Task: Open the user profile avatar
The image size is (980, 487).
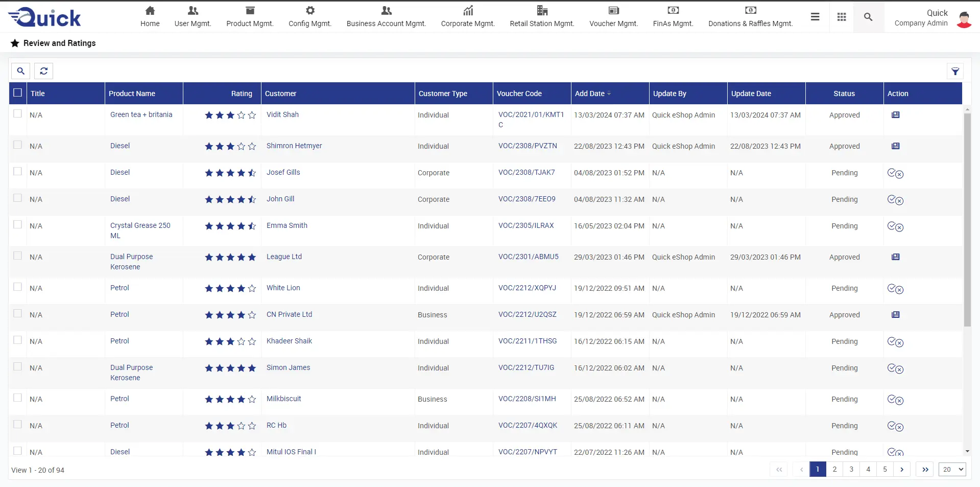Action: pos(964,19)
